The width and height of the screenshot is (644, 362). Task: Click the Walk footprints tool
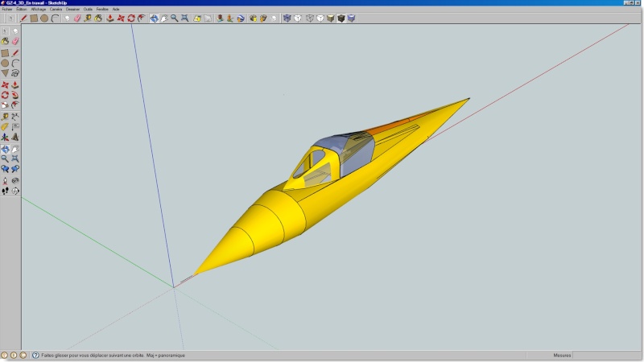coord(5,191)
